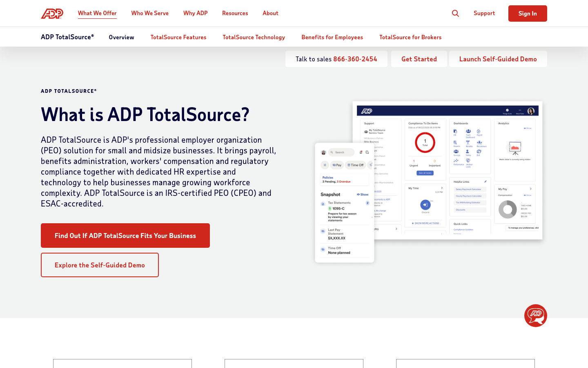
Task: Open the search magnifier icon
Action: click(455, 13)
